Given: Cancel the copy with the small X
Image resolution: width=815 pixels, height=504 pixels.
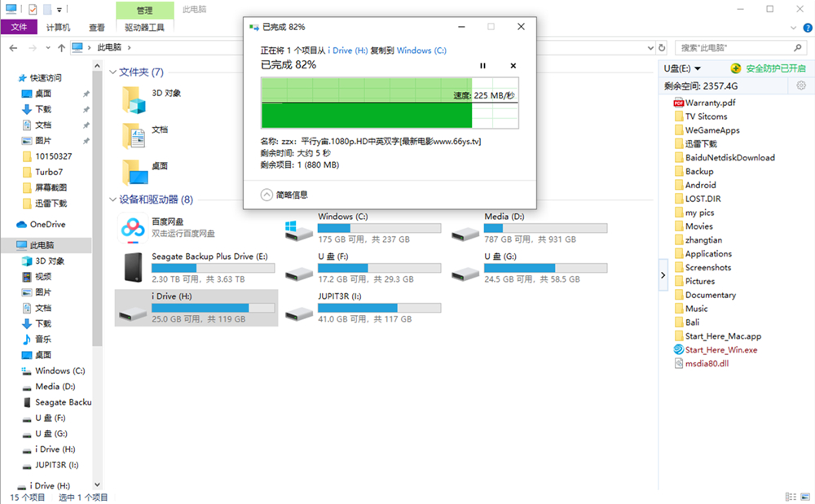Looking at the screenshot, I should pyautogui.click(x=513, y=66).
